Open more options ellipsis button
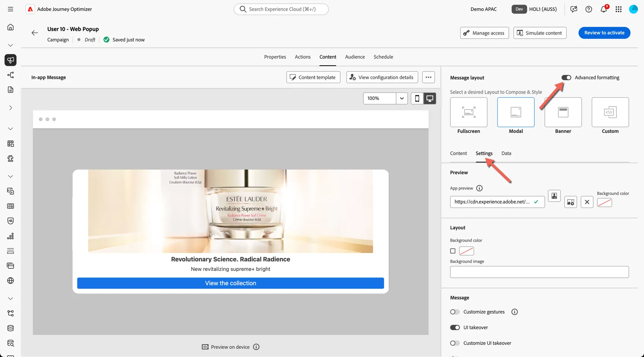This screenshot has width=644, height=357. point(429,77)
